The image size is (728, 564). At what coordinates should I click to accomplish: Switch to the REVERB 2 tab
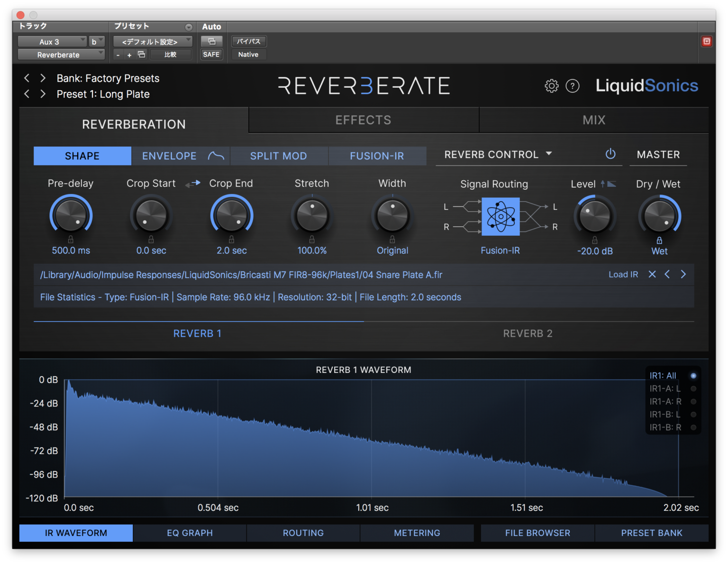(x=528, y=333)
